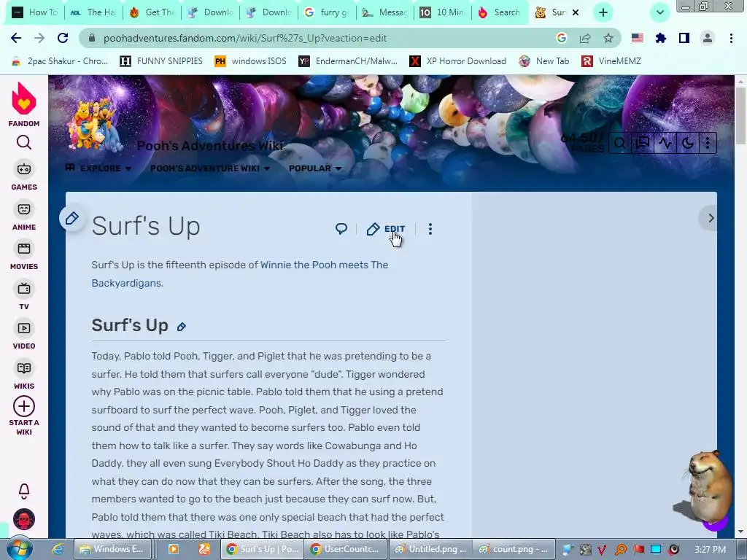Click the user avatar in sidebar
Screen dimensions: 747x560
[x=24, y=519]
